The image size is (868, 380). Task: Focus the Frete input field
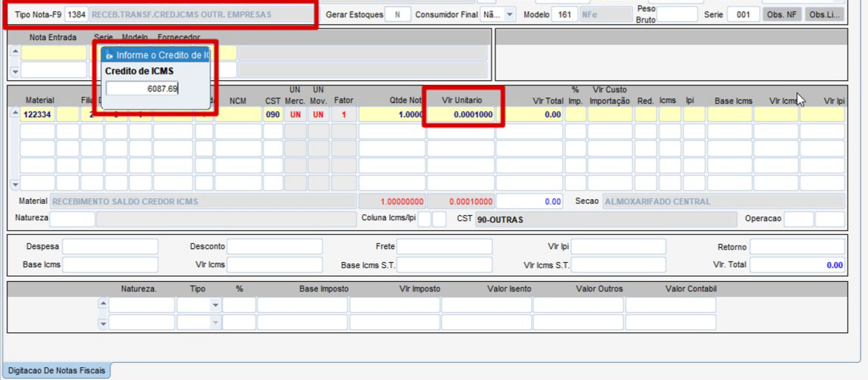(x=444, y=247)
